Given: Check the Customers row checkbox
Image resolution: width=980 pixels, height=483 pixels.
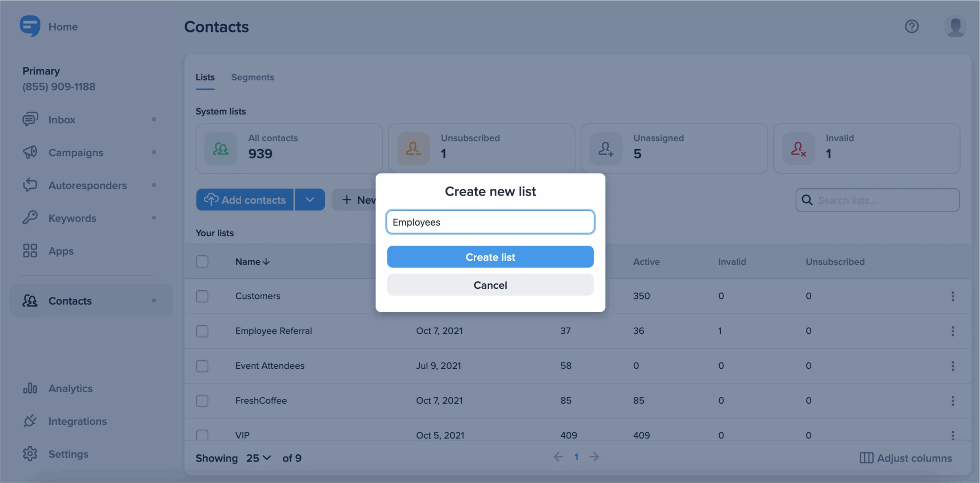Looking at the screenshot, I should tap(202, 296).
